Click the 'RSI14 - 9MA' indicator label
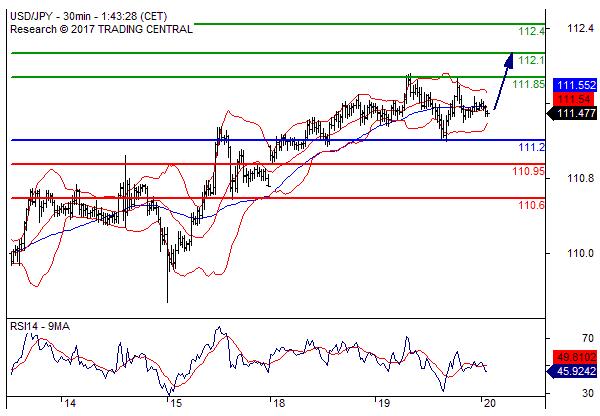Image resolution: width=600 pixels, height=416 pixels. click(x=40, y=326)
